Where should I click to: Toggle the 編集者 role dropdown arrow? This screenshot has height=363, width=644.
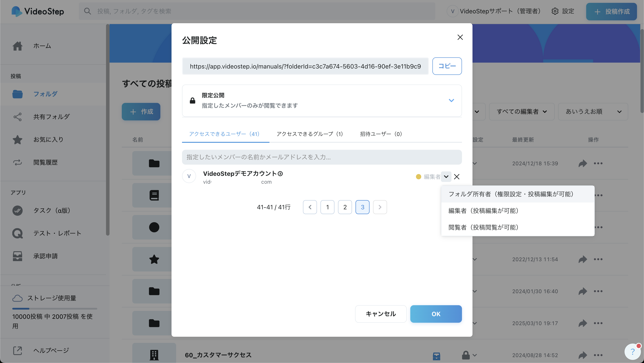click(x=446, y=177)
